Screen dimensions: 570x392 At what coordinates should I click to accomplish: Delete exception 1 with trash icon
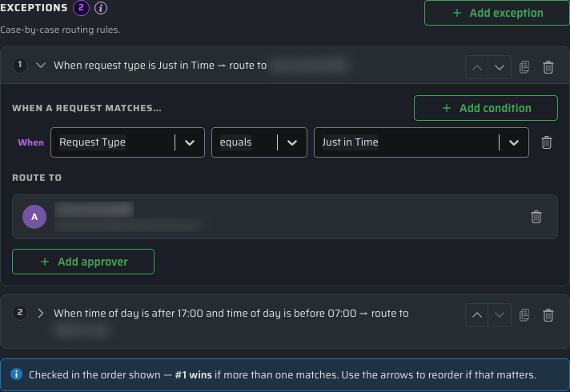(x=548, y=67)
